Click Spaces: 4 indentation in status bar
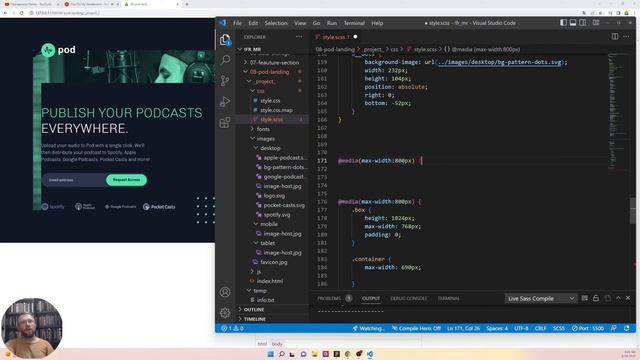The height and width of the screenshot is (360, 640). click(497, 328)
